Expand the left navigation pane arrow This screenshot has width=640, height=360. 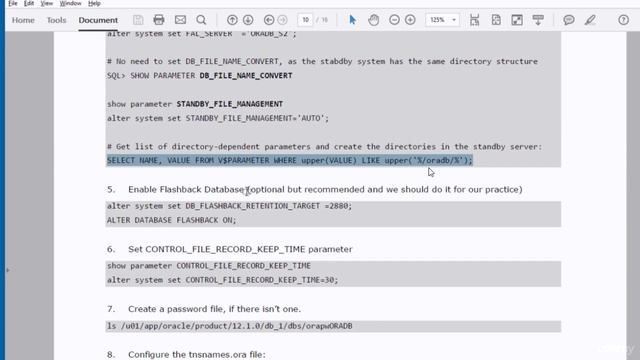7,270
